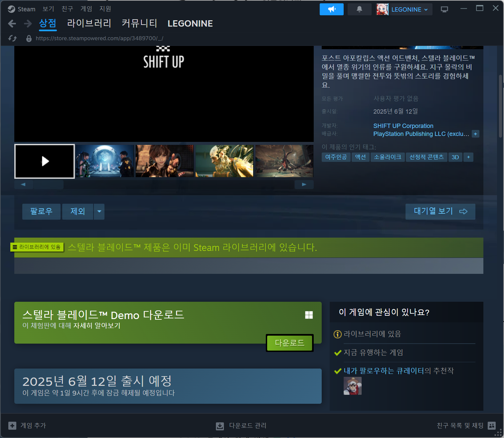Image resolution: width=504 pixels, height=438 pixels.
Task: Open the 친구 목록 및 채팅 icon
Action: (x=491, y=426)
